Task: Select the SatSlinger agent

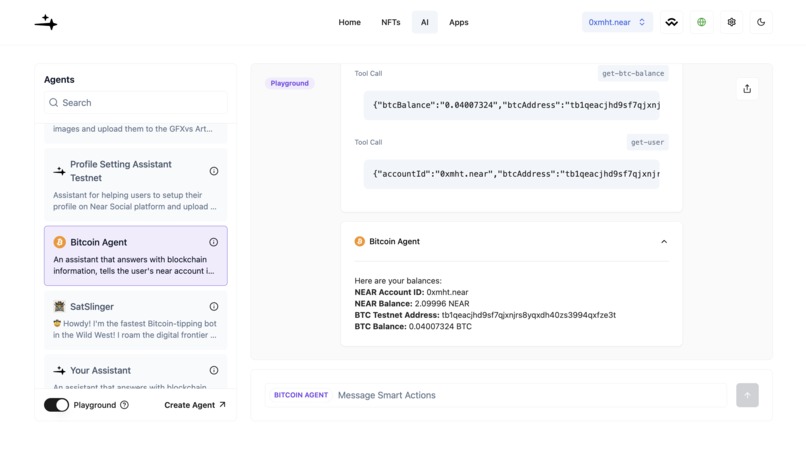Action: point(136,320)
